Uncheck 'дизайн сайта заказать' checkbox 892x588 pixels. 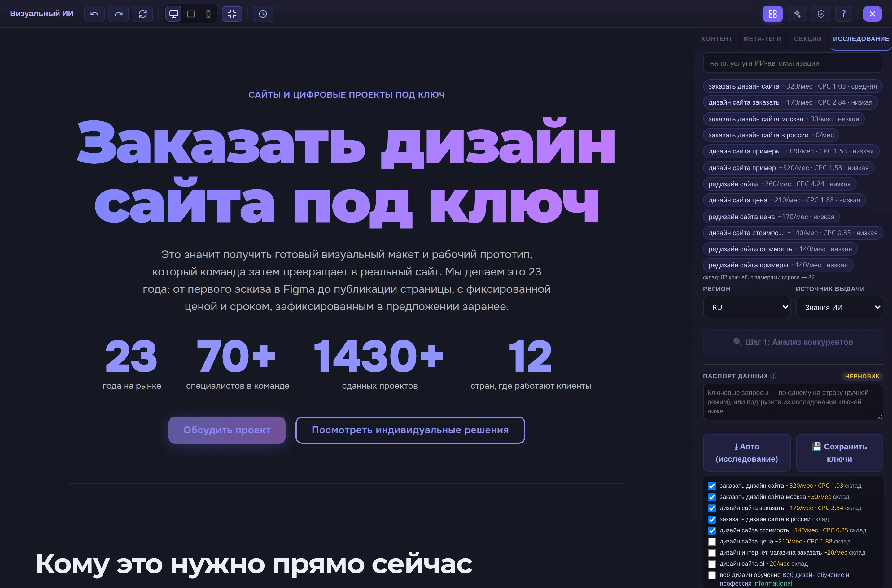point(712,508)
